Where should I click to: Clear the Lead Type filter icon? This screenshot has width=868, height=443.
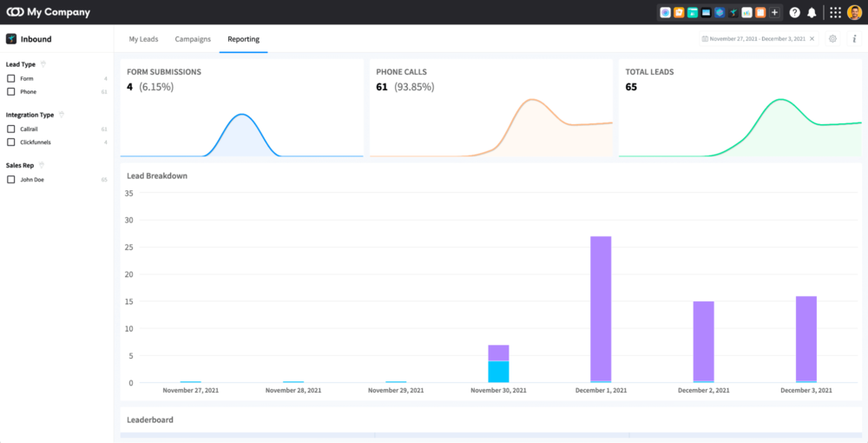(43, 64)
